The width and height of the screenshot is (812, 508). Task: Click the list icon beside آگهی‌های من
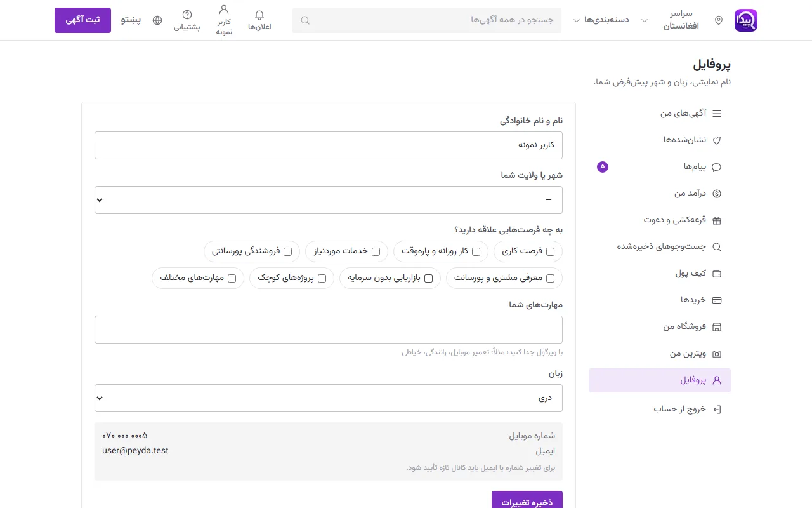[717, 114]
